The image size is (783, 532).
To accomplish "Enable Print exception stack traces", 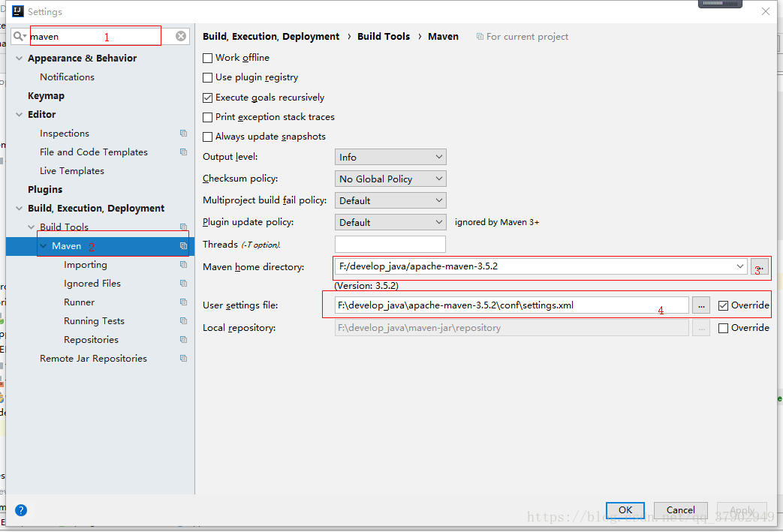I will (x=208, y=117).
